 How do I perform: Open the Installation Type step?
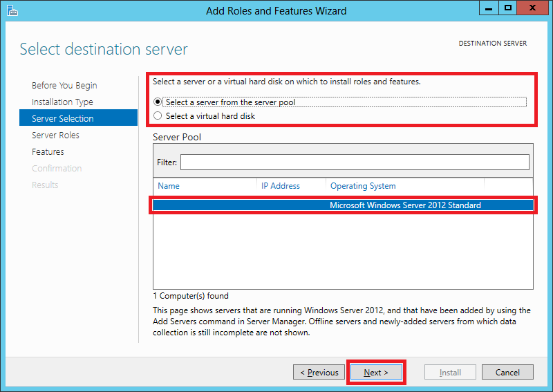(62, 102)
